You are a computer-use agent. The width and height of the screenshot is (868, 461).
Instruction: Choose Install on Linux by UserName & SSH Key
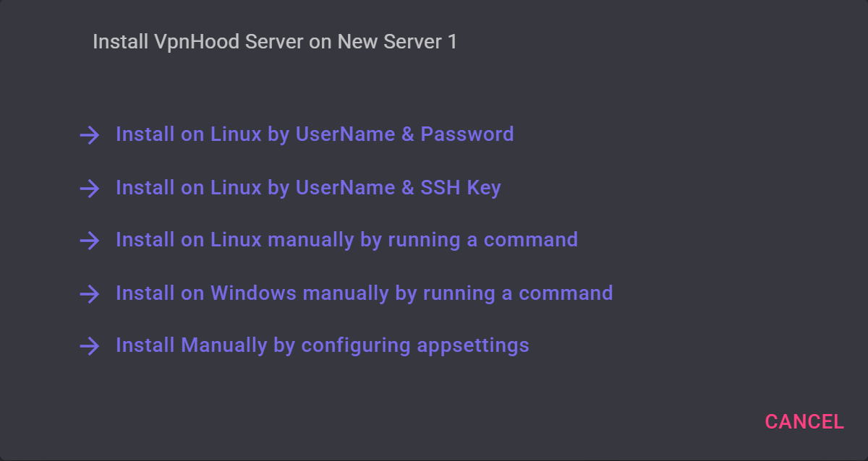308,188
